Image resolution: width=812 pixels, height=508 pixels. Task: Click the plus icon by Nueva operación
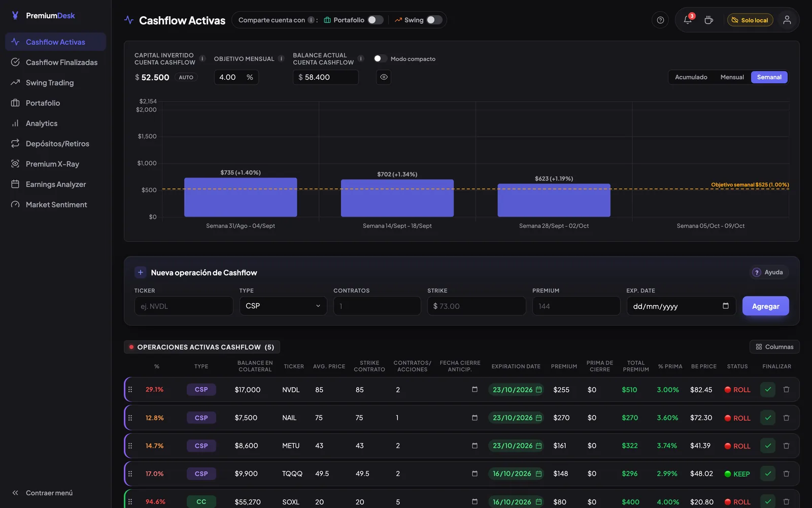(141, 272)
